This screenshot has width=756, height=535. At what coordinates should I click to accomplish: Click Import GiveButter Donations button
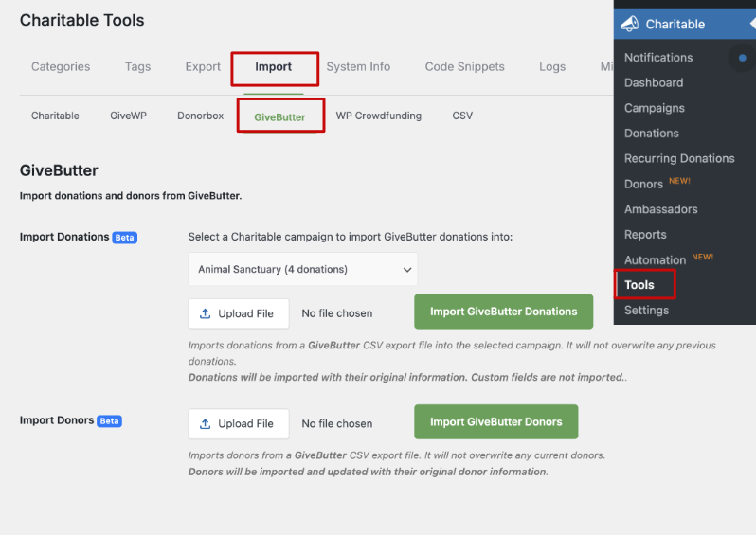click(x=503, y=312)
